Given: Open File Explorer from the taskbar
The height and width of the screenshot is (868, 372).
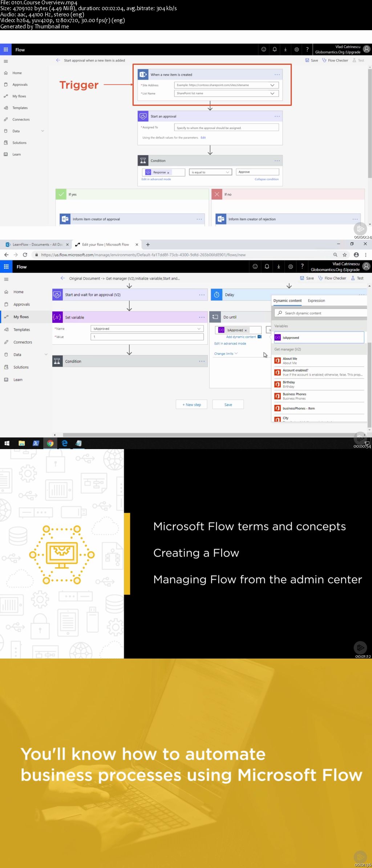Looking at the screenshot, I should click(x=22, y=443).
